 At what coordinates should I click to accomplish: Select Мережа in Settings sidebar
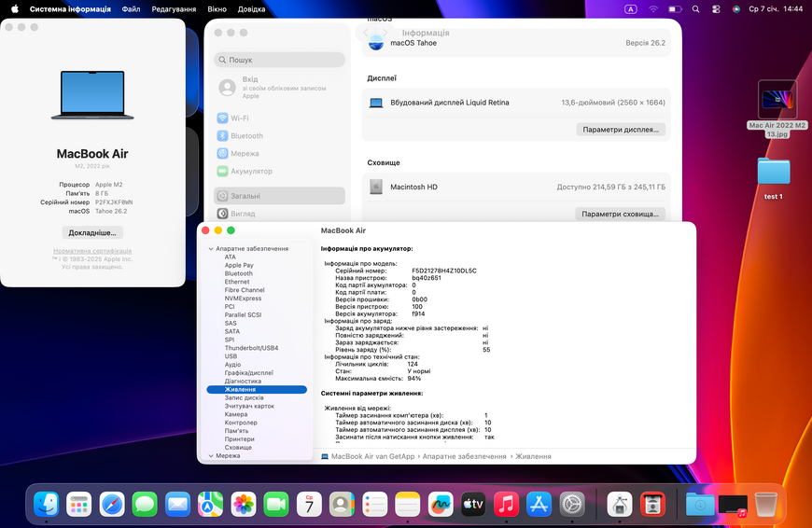280,153
